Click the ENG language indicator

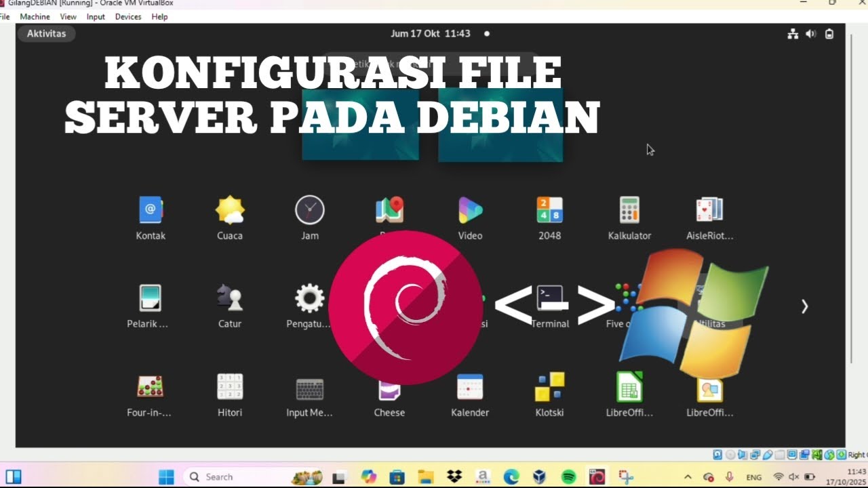coord(753,477)
